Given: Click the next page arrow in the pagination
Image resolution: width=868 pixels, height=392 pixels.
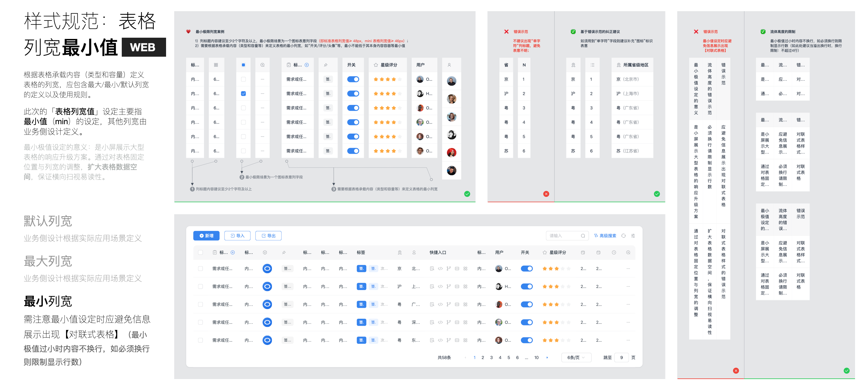Looking at the screenshot, I should (x=547, y=357).
